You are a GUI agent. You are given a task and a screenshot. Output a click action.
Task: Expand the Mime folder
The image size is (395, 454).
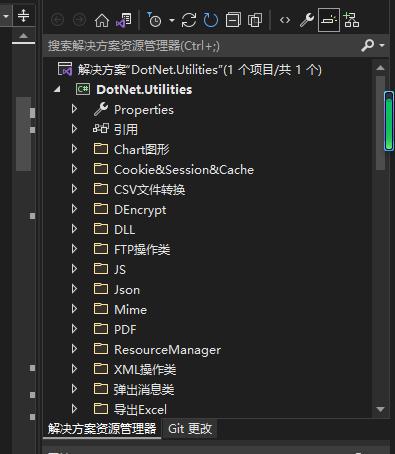pyautogui.click(x=74, y=309)
